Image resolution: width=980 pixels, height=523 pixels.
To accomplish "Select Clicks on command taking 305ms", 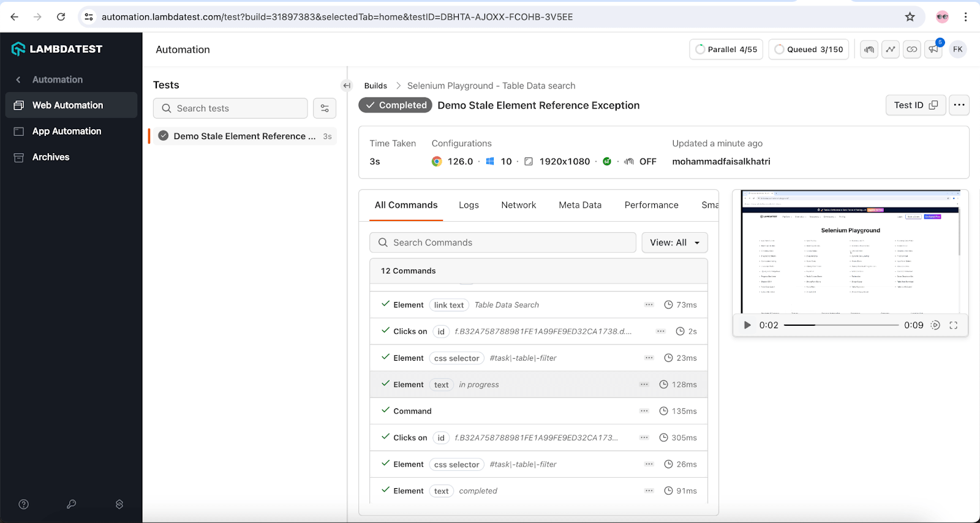I will (x=538, y=438).
